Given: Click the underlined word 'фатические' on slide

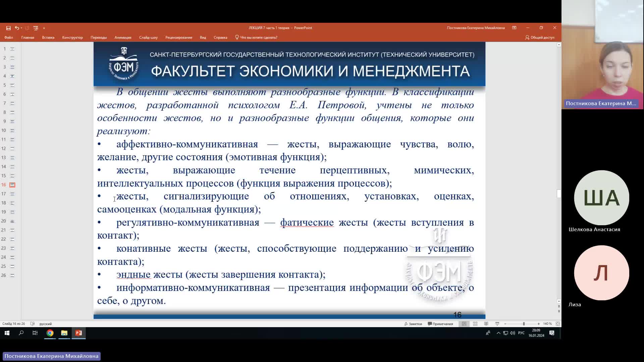Looking at the screenshot, I should 307,223.
